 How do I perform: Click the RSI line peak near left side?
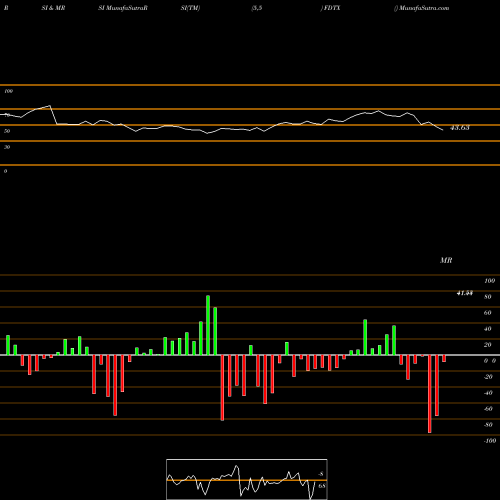(x=50, y=106)
